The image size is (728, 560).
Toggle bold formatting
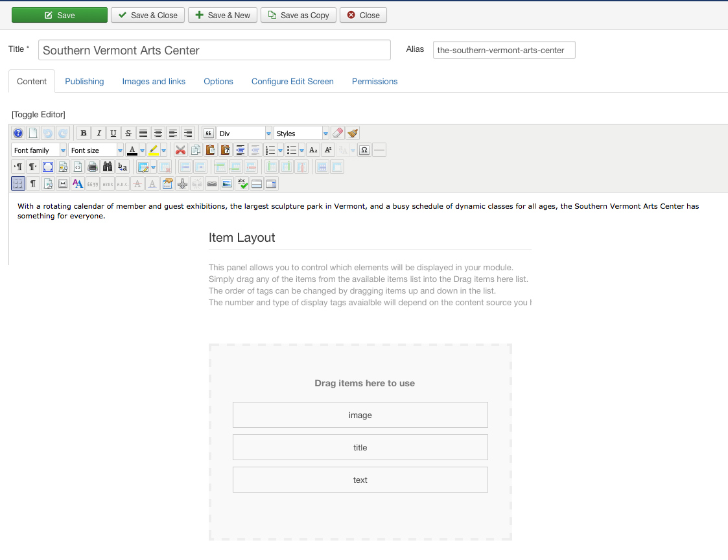click(84, 134)
